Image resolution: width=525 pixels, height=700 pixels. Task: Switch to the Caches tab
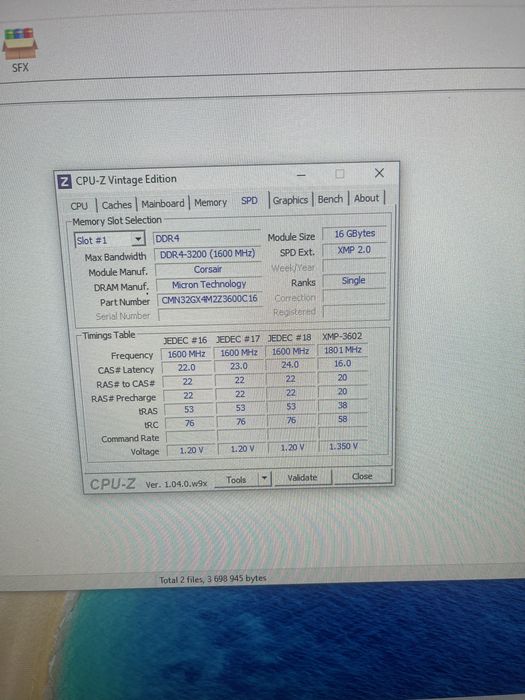(117, 204)
